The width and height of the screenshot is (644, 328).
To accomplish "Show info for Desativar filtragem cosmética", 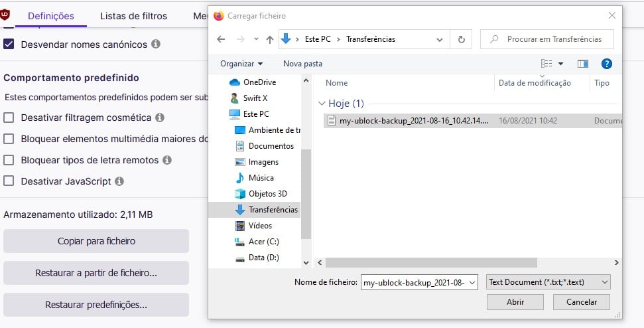I will [x=160, y=118].
